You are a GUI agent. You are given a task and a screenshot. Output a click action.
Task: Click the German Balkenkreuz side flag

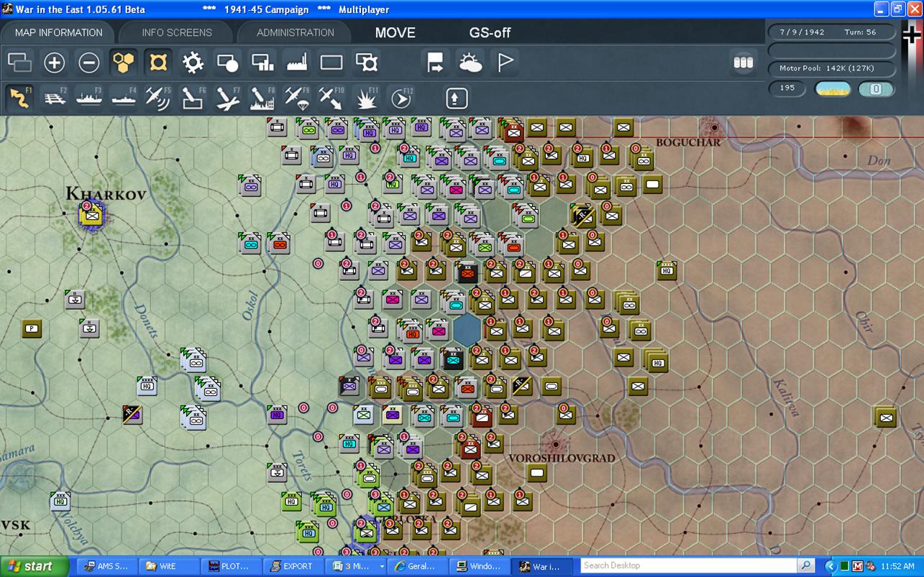[911, 34]
